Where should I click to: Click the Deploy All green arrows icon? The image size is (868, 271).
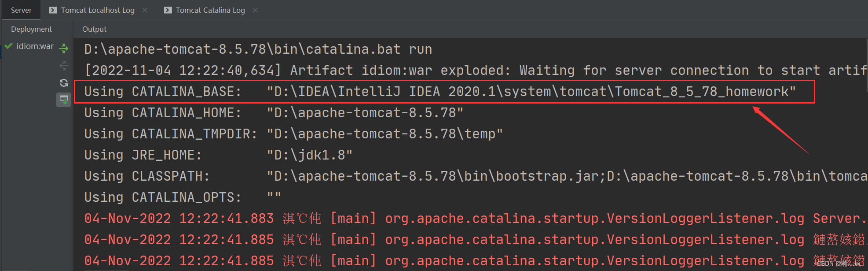click(x=64, y=48)
